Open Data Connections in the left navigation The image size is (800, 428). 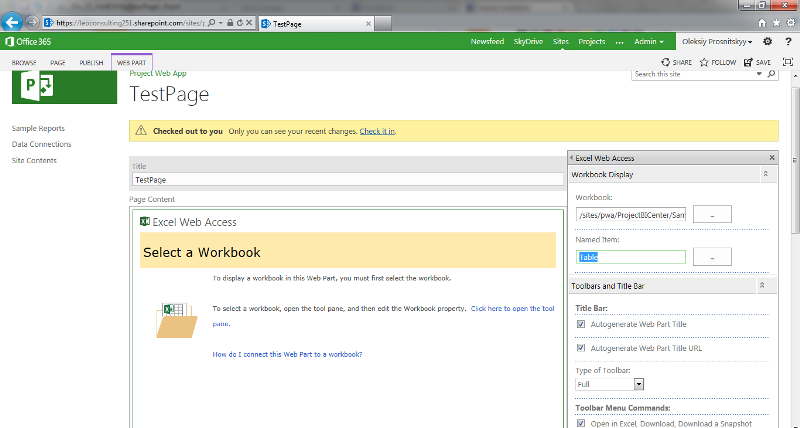tap(41, 144)
